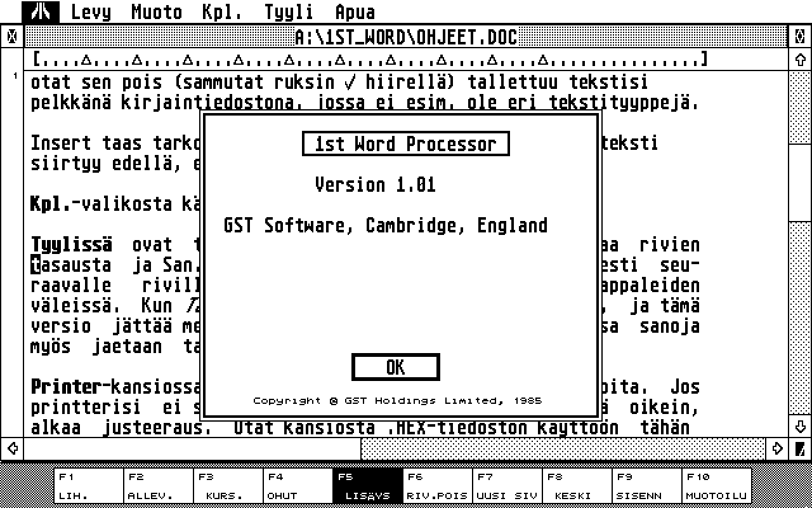Toggle F5 LISÄYS insert mode key
812x508 pixels.
point(368,486)
